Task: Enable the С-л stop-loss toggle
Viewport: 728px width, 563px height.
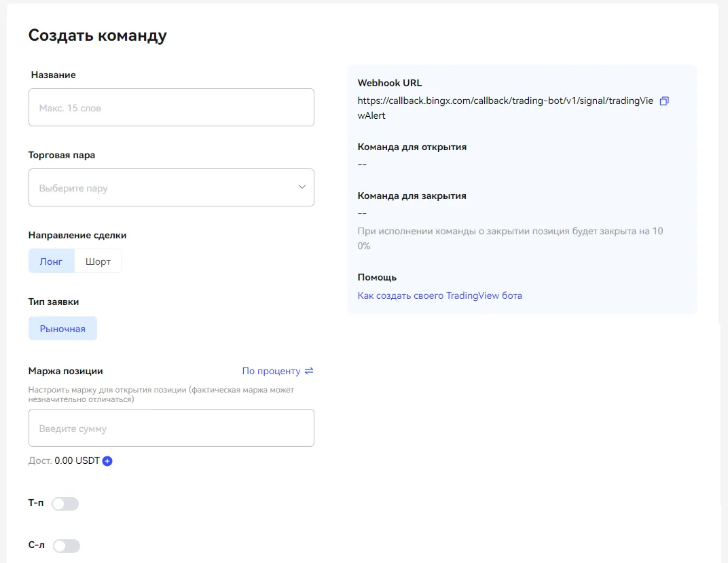Action: (x=66, y=546)
